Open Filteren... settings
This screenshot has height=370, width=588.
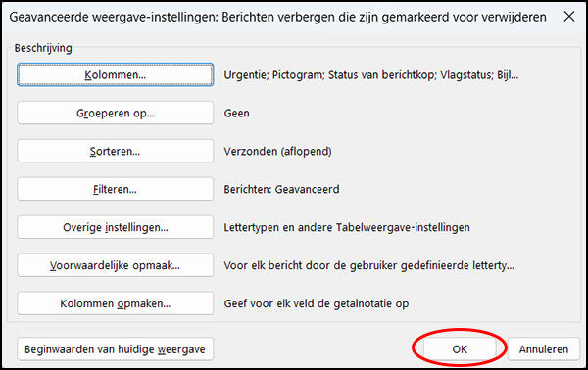[115, 189]
